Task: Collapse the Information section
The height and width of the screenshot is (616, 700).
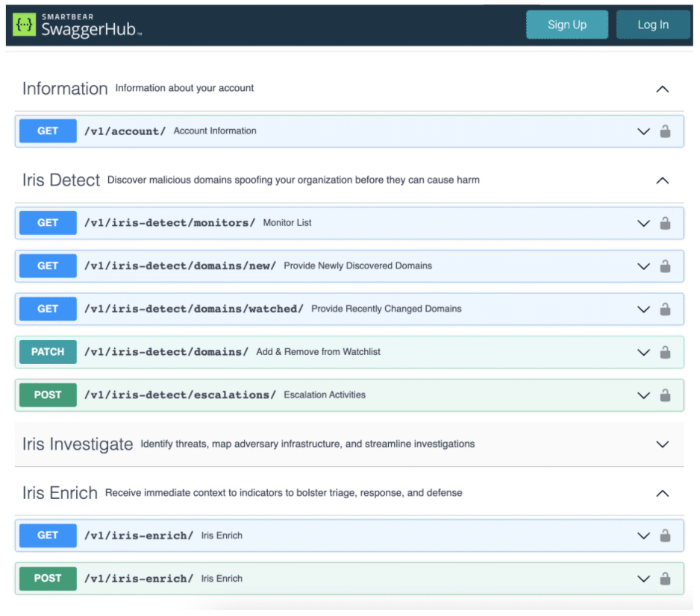Action: click(x=663, y=89)
